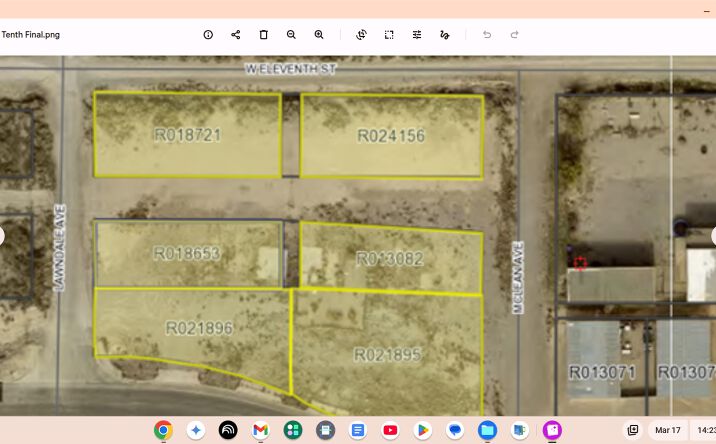Click parcel label R013071 in the image
Screen dimensions: 716x444
click(602, 373)
